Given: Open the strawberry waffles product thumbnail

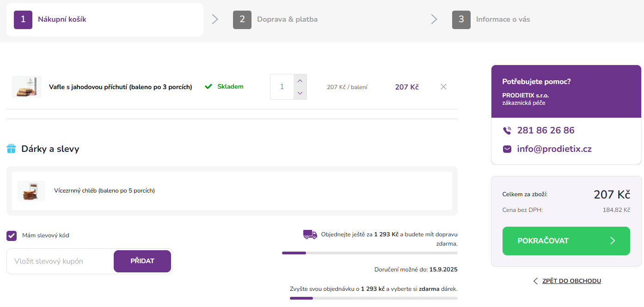Looking at the screenshot, I should click(27, 87).
